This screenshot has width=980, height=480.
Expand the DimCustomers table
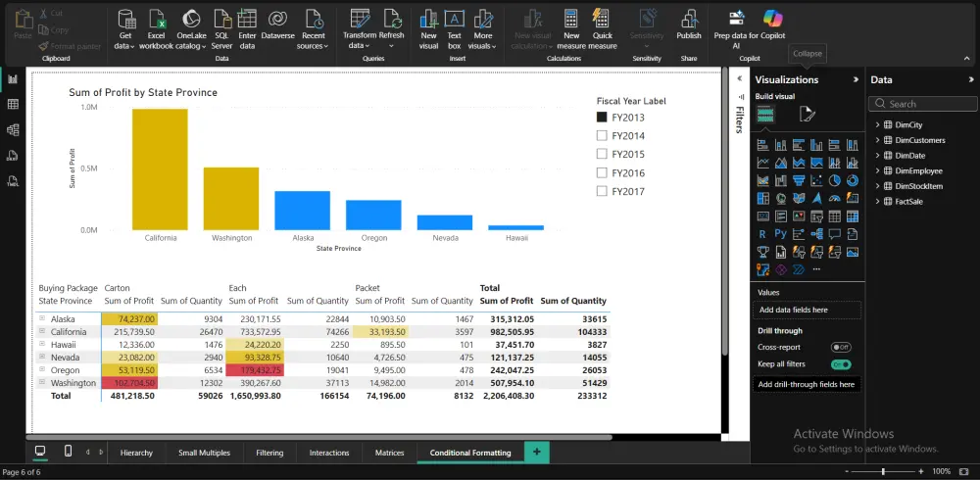877,140
